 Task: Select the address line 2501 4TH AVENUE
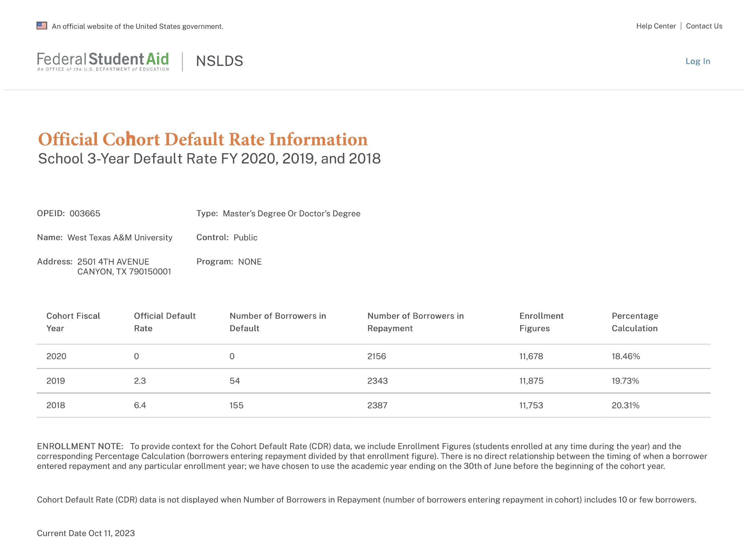coord(114,263)
